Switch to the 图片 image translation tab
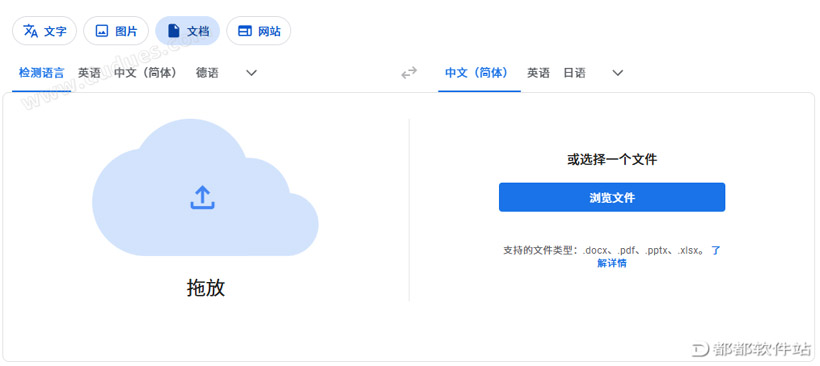The height and width of the screenshot is (366, 820). click(x=116, y=31)
